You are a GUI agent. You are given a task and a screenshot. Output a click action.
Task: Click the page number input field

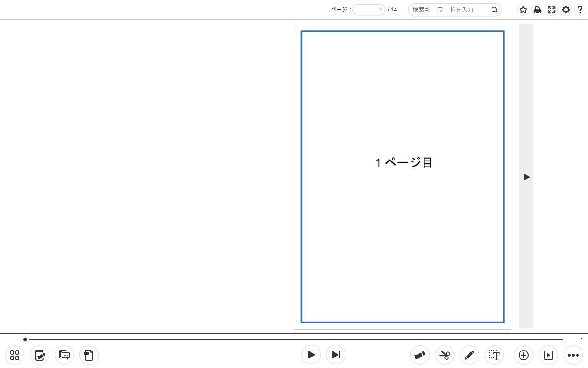point(369,10)
